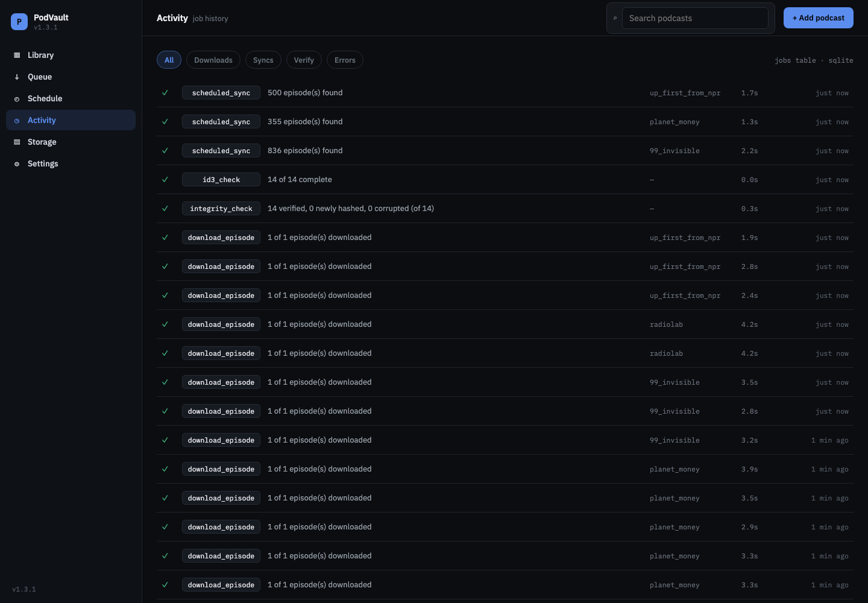Click the checkmark on the id3_check row
Screen dimensions: 868x603
(x=165, y=180)
